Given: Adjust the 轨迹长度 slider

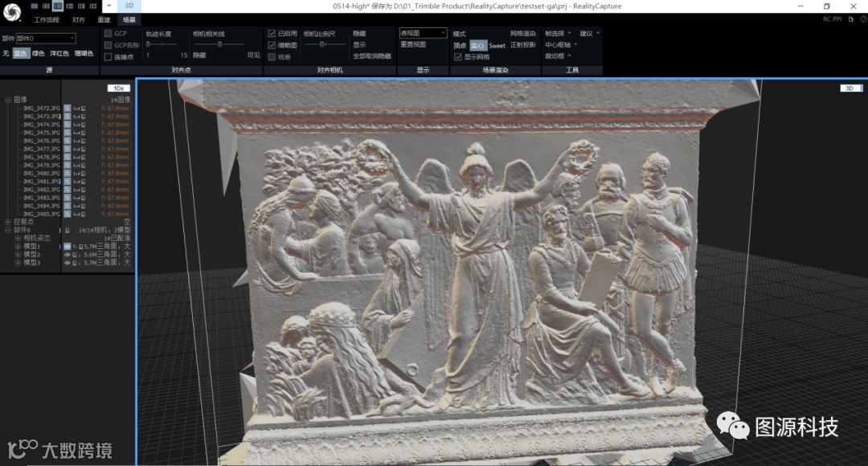Looking at the screenshot, I should click(162, 44).
